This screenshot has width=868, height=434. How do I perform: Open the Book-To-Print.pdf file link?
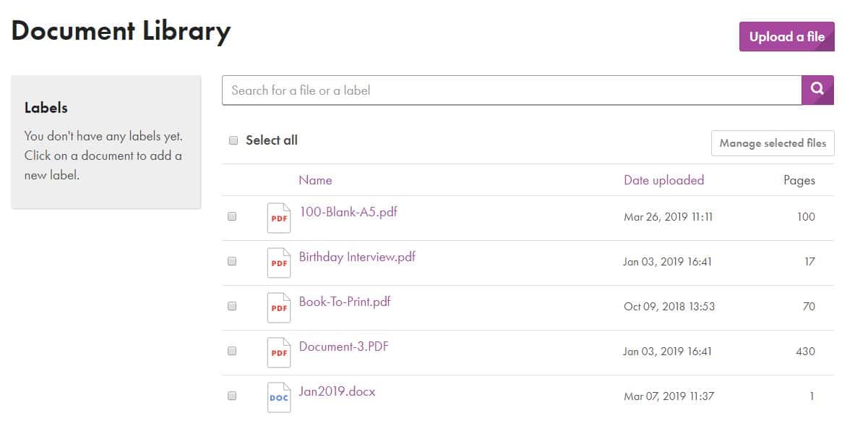point(345,300)
